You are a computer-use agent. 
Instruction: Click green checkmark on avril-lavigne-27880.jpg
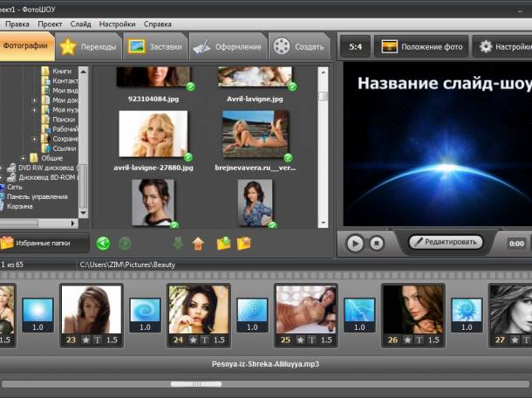188,157
